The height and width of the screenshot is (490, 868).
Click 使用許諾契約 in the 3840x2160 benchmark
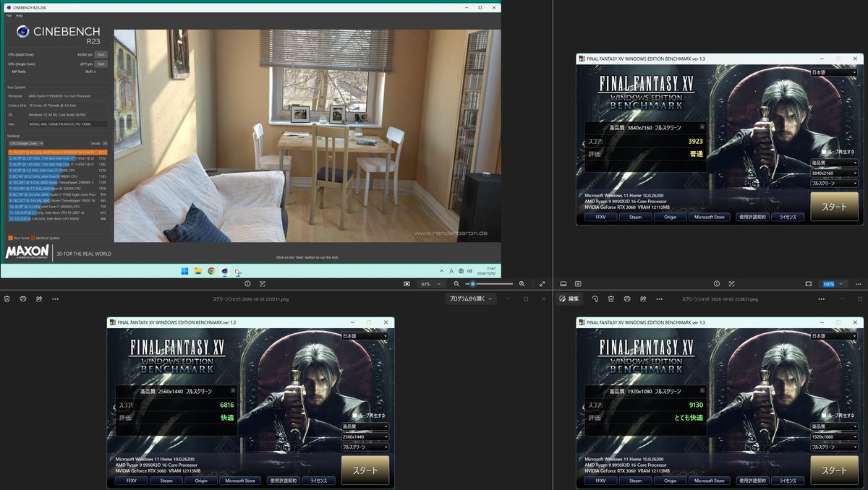tap(752, 217)
